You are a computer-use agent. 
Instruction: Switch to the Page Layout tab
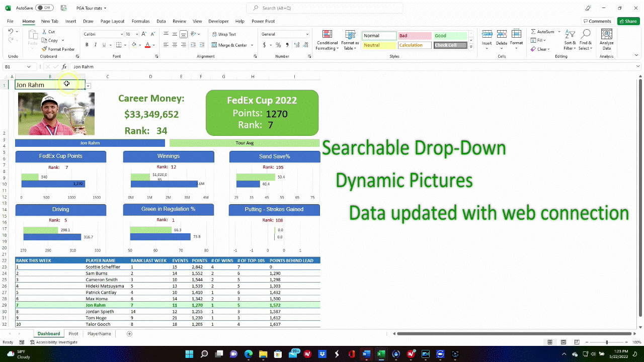pyautogui.click(x=112, y=21)
